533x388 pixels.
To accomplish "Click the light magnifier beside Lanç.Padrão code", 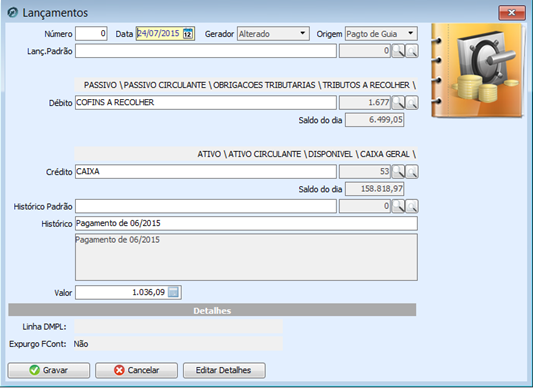I will [x=412, y=51].
